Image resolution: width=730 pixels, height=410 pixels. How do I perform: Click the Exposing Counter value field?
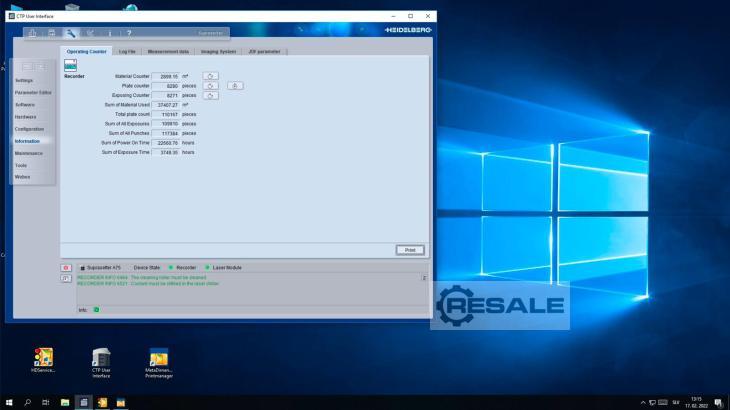pyautogui.click(x=166, y=95)
